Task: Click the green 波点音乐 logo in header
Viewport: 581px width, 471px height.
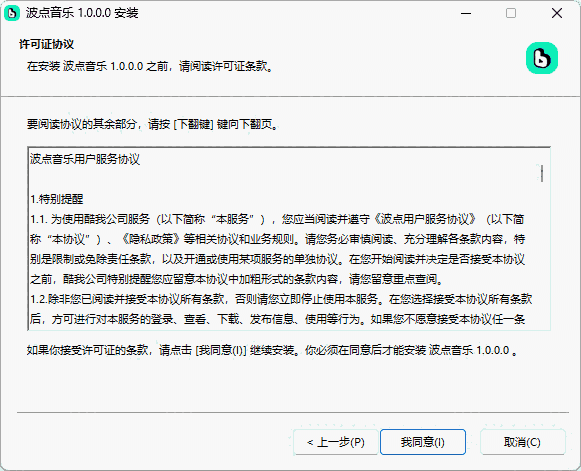Action: pyautogui.click(x=542, y=58)
